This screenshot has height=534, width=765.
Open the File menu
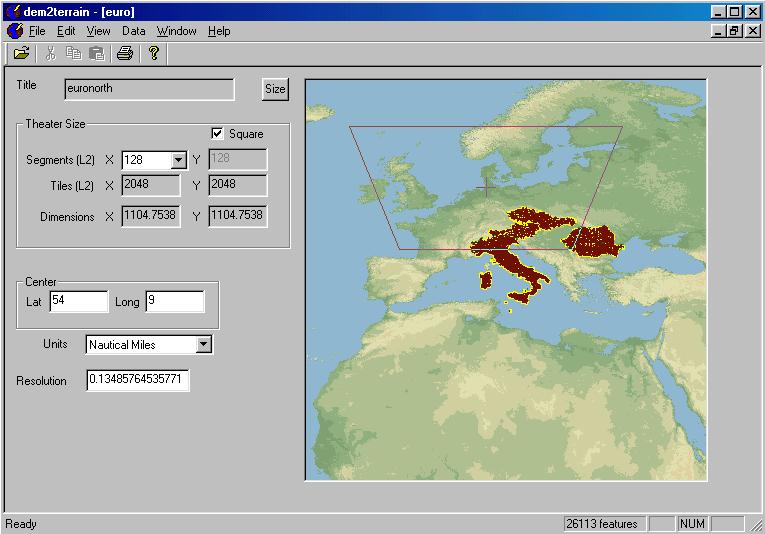click(37, 31)
